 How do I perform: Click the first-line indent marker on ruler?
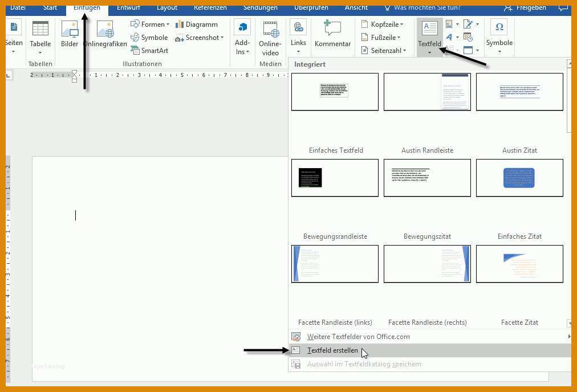74,72
